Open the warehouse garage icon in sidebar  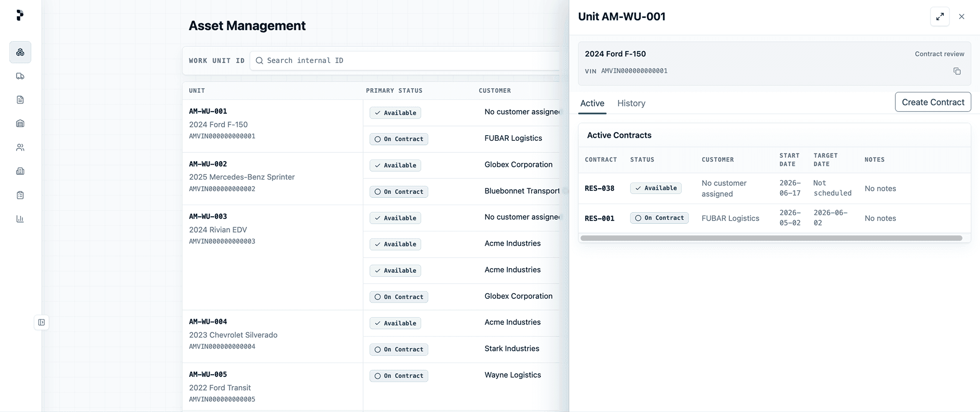tap(20, 123)
